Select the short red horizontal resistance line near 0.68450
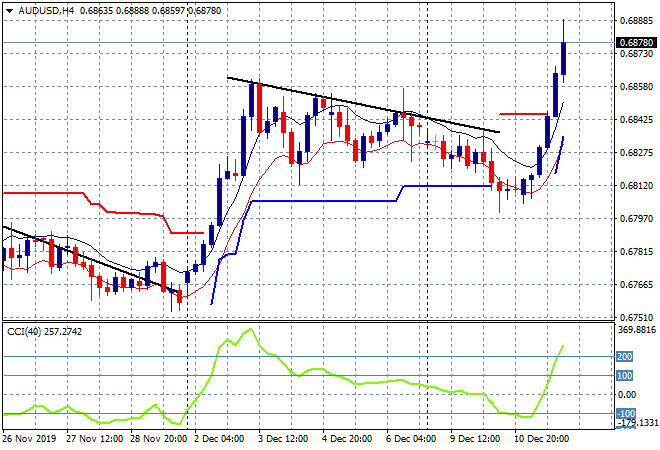660x450 pixels. point(523,114)
